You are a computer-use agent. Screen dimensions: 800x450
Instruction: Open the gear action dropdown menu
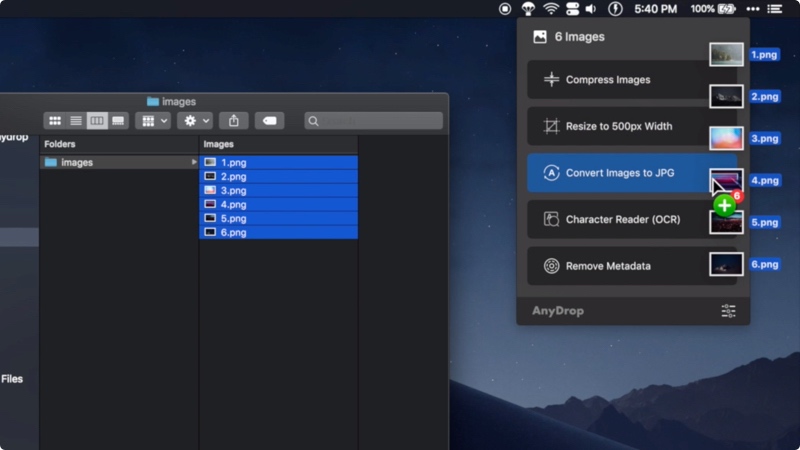pyautogui.click(x=194, y=121)
